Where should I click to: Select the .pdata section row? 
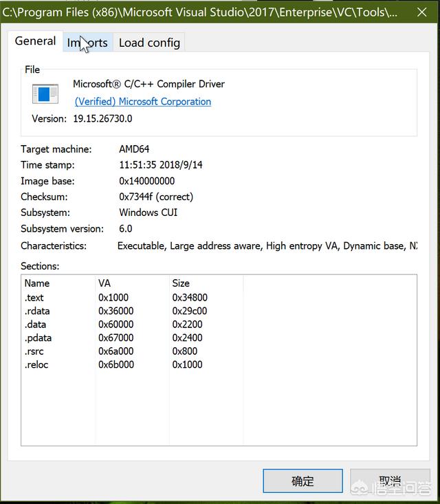(219, 338)
